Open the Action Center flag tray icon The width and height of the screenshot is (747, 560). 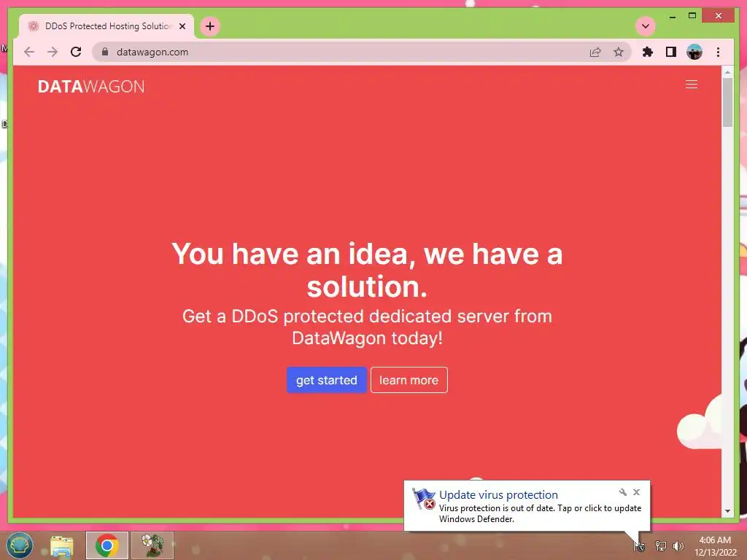click(639, 545)
